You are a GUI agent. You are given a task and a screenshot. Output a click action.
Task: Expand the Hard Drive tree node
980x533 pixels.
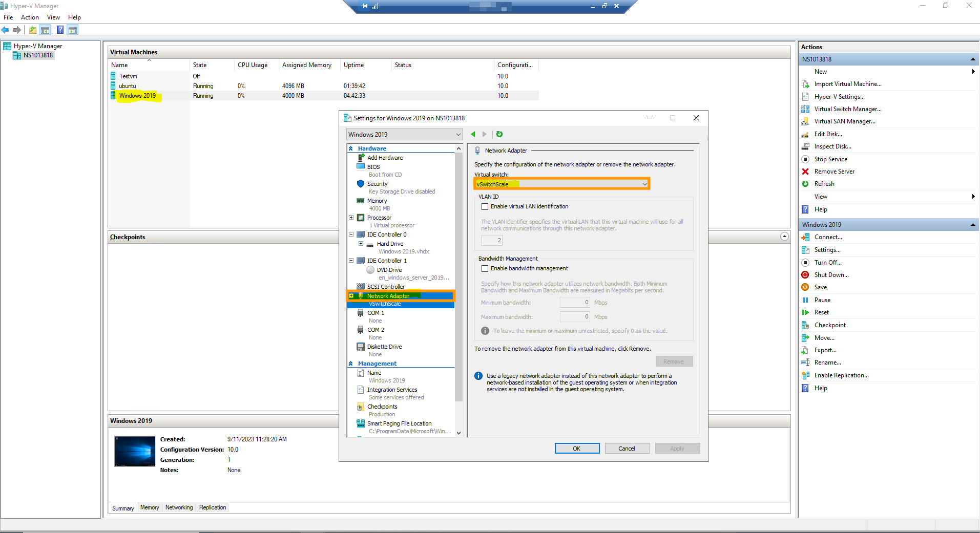[x=361, y=244]
